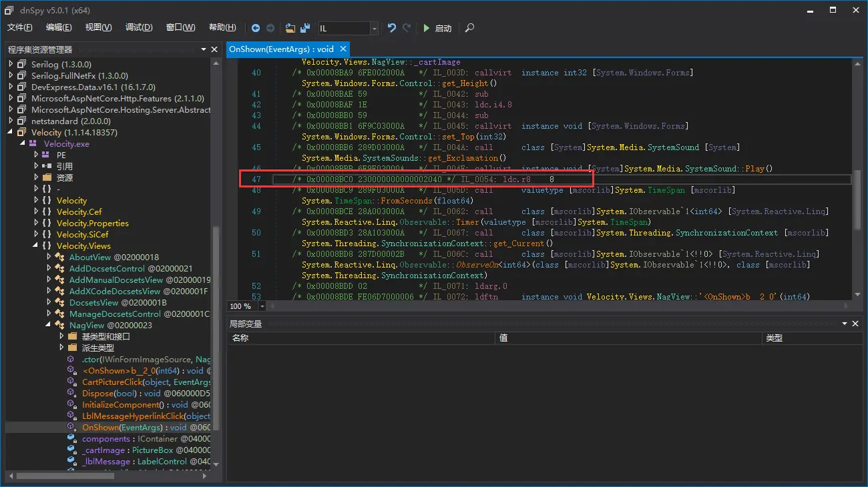This screenshot has width=868, height=487.
Task: Select the InitializeComponent method item
Action: click(121, 405)
